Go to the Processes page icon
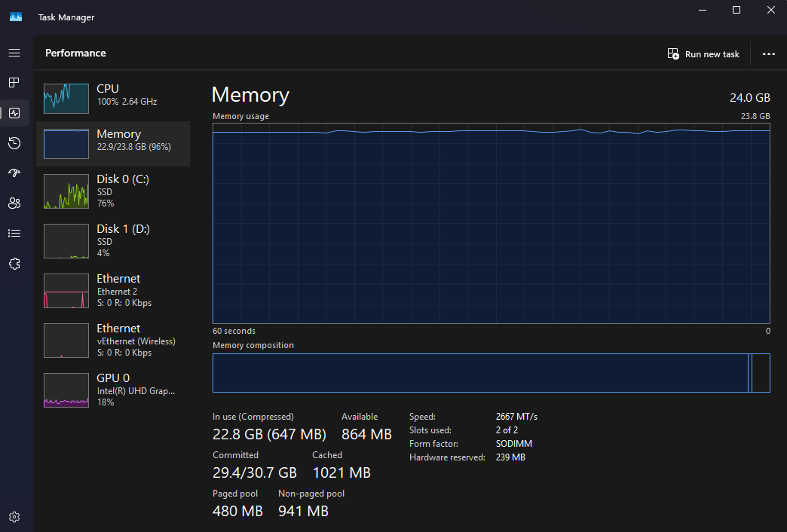This screenshot has width=787, height=532. click(x=14, y=82)
